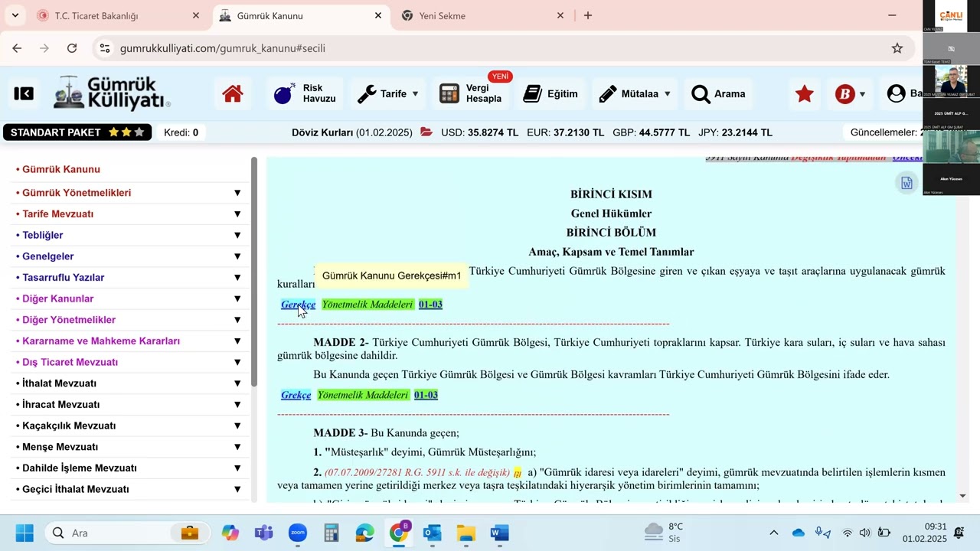Open the Eğitim section

[550, 94]
